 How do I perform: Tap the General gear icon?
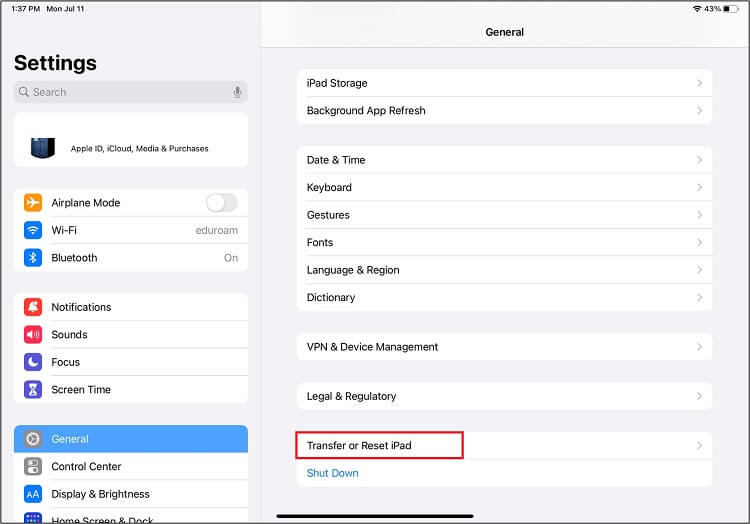click(33, 439)
